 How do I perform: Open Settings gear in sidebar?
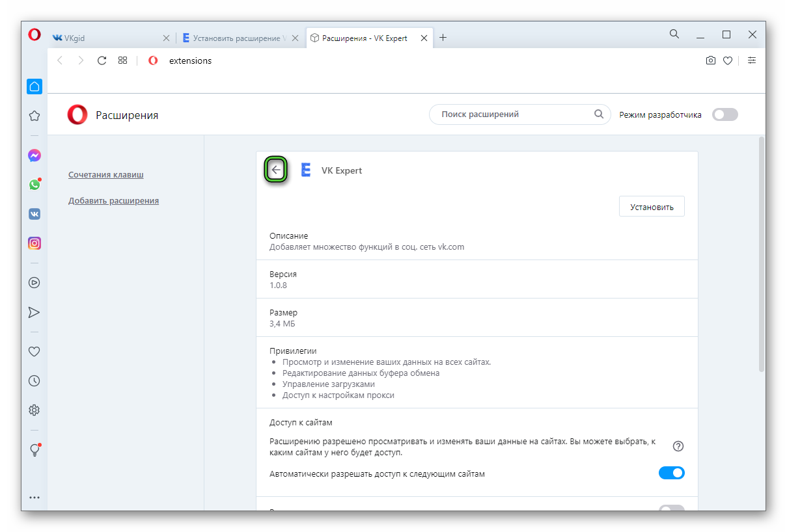click(x=35, y=410)
